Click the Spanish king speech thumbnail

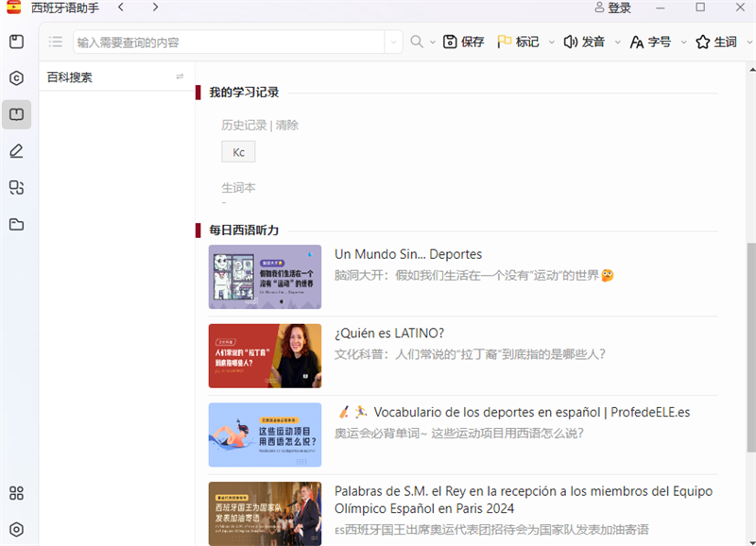(x=265, y=514)
